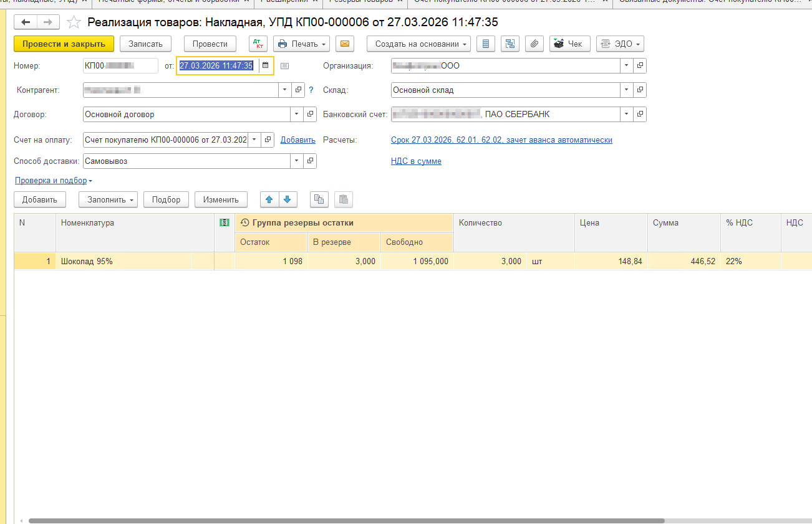This screenshot has height=524, width=812.
Task: Open Счет на оплату document via open icon
Action: [267, 140]
